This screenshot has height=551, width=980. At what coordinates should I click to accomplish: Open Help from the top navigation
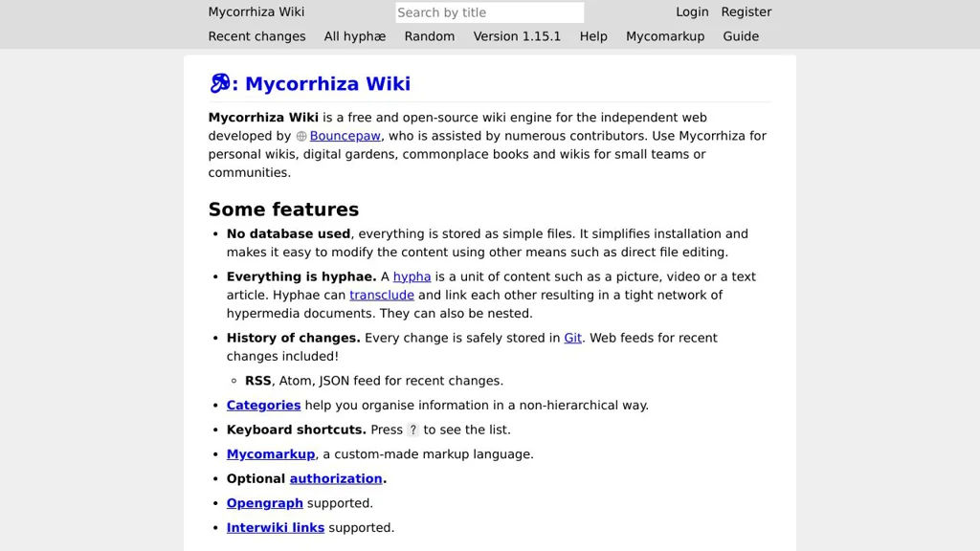point(593,36)
